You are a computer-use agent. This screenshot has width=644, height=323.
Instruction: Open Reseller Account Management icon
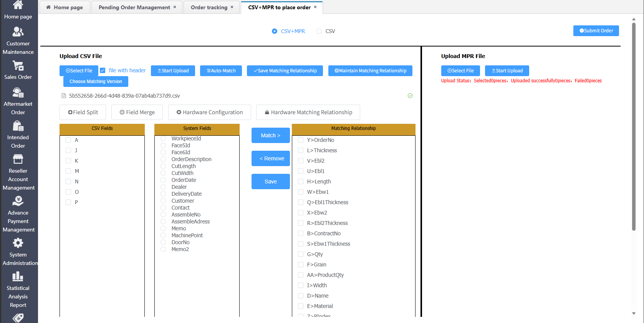18,159
